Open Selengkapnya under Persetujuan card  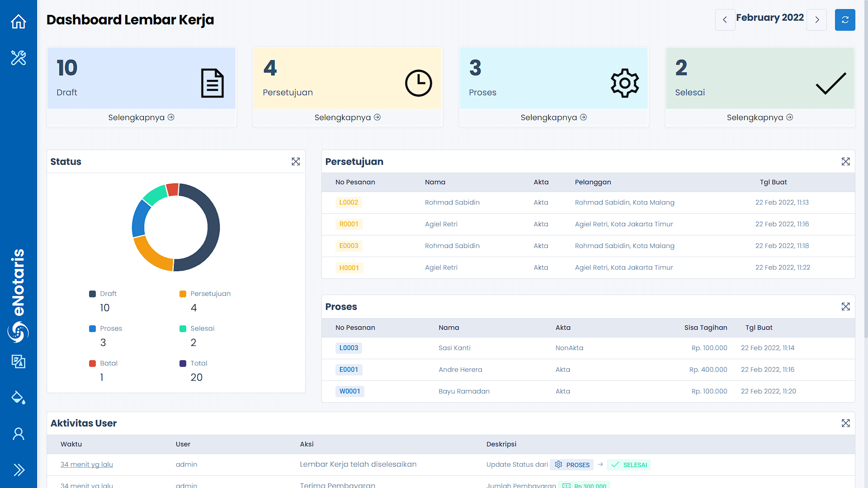pyautogui.click(x=348, y=117)
